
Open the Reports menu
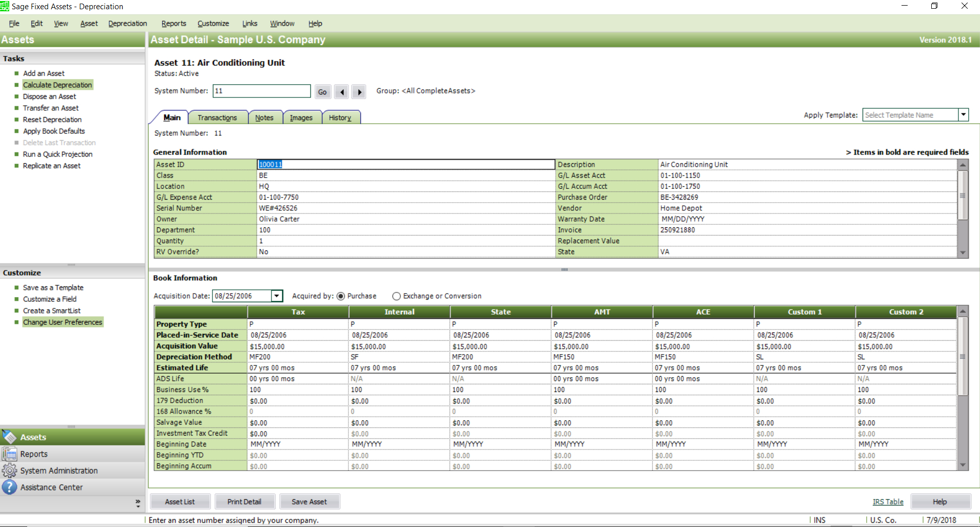pos(174,24)
